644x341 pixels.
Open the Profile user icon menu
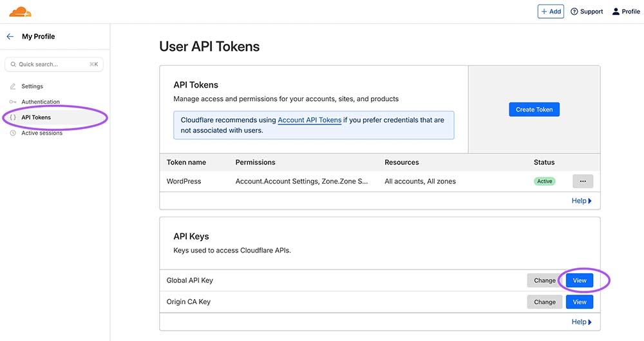click(616, 12)
